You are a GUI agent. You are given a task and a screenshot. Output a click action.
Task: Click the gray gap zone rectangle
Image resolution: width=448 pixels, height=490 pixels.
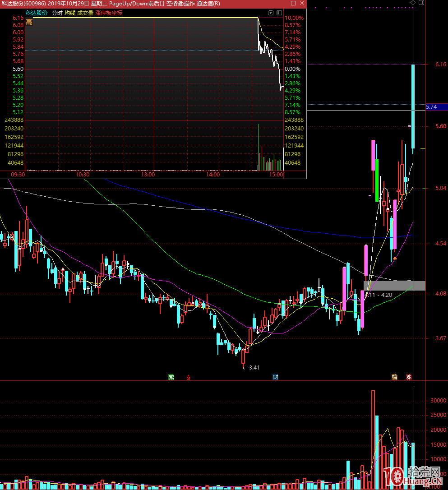(x=394, y=286)
